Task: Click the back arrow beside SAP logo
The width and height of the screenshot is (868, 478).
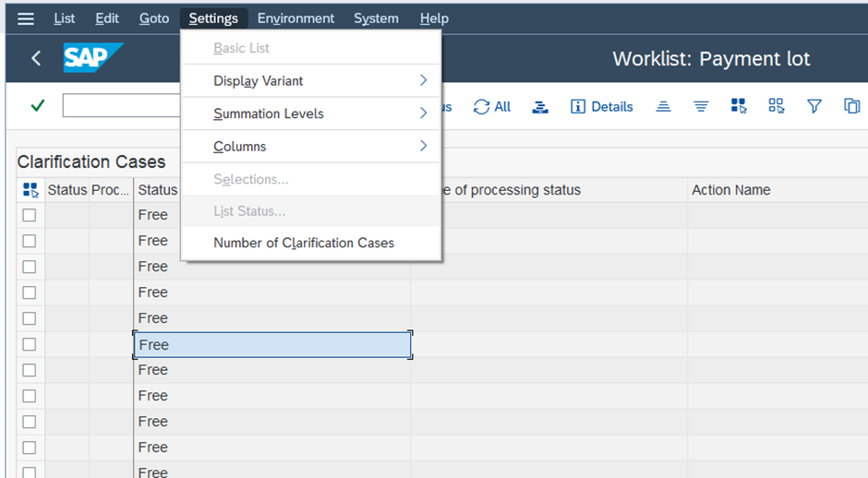Action: (37, 58)
